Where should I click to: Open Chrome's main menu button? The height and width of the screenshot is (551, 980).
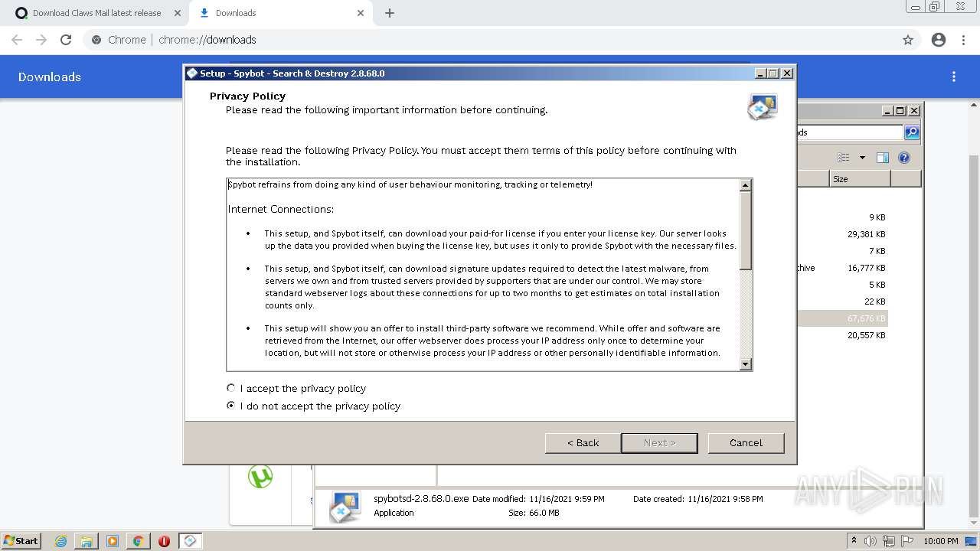pyautogui.click(x=964, y=40)
